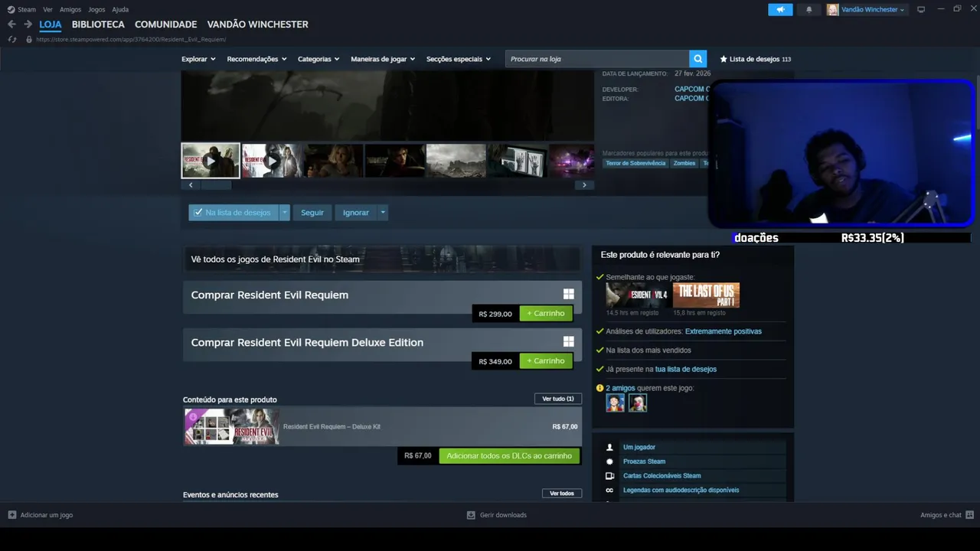Expand the Maneiras de jogar menu
Screen dimensions: 980x551
(x=383, y=59)
